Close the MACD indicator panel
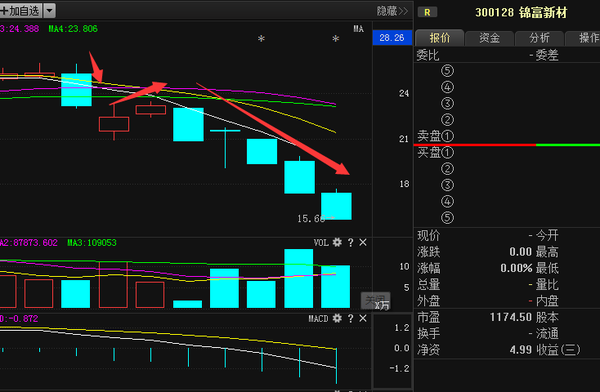Image resolution: width=600 pixels, height=392 pixels. [x=363, y=318]
